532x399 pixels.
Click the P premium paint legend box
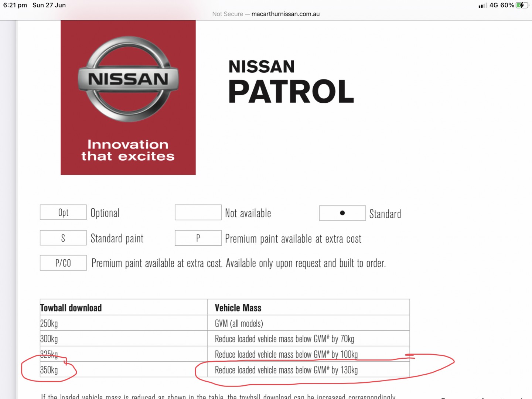[198, 238]
